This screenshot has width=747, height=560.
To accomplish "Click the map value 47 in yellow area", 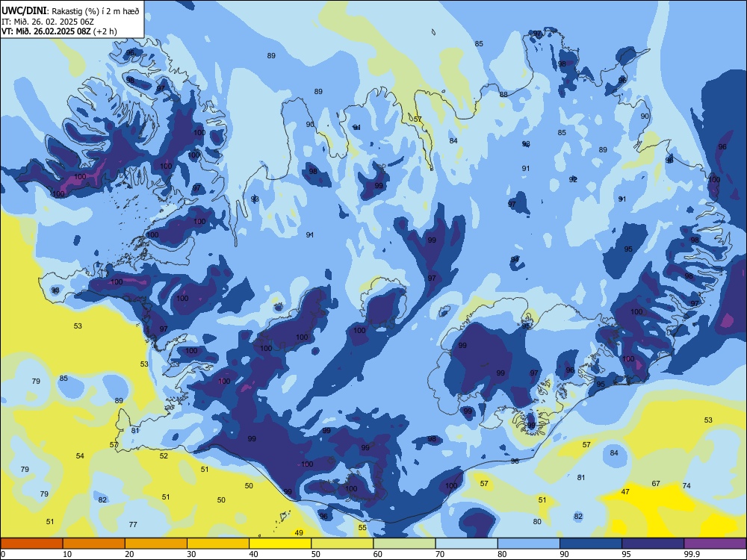I will [625, 491].
